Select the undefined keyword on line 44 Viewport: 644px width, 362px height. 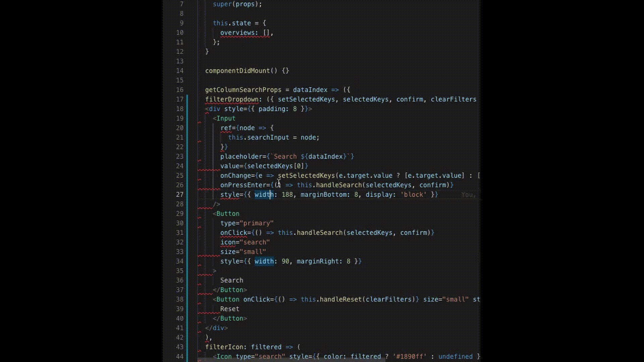pyautogui.click(x=455, y=356)
